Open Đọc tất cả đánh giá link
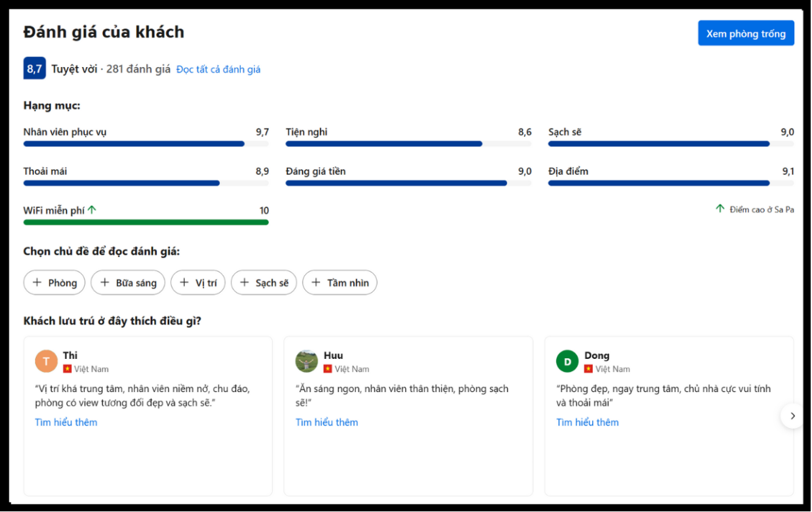Image resolution: width=812 pixels, height=512 pixels. coord(218,69)
